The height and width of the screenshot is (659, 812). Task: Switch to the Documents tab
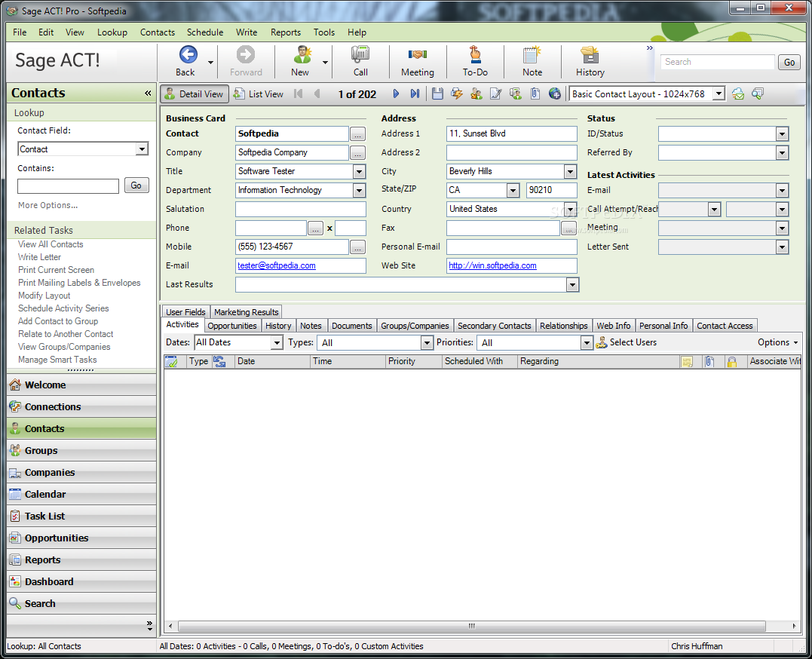[351, 326]
